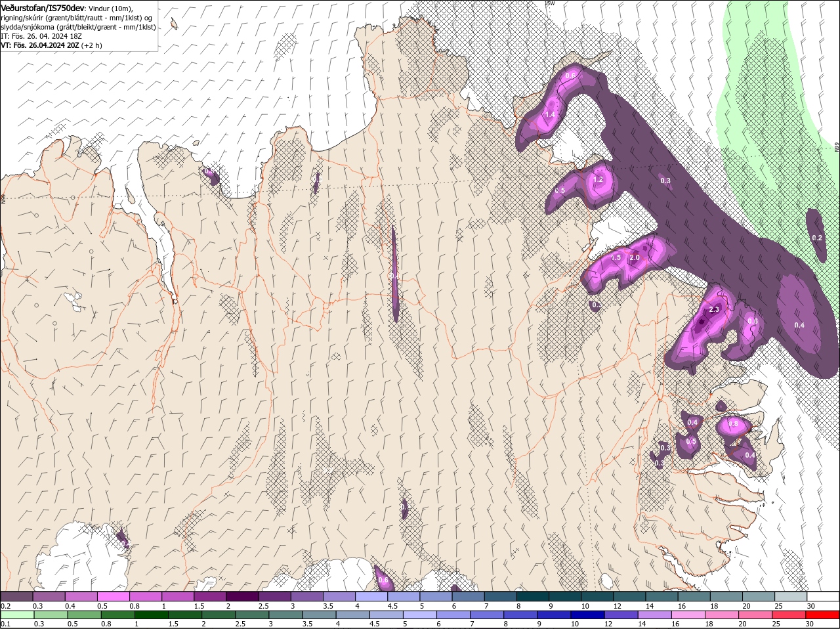Pick the pale grey snowfall swatch from 25 to 30

pyautogui.click(x=791, y=596)
